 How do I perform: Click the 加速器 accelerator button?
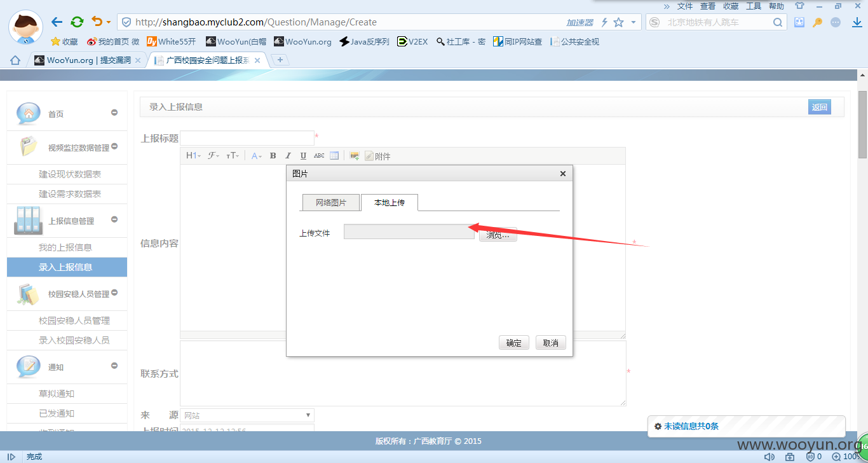coord(580,22)
